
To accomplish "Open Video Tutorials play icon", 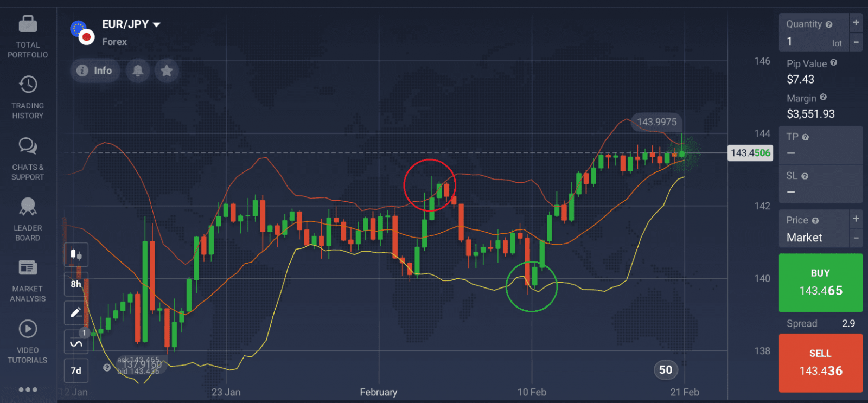I will pos(28,329).
